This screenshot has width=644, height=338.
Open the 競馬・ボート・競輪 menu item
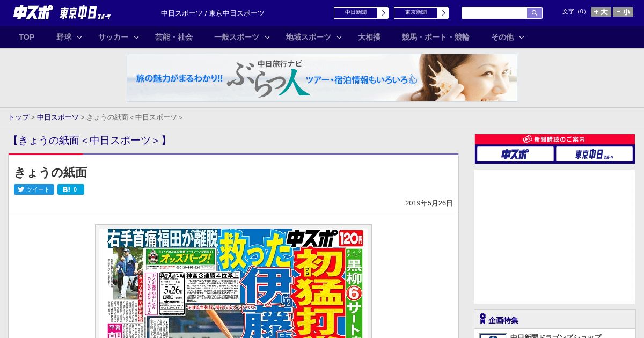[x=436, y=37]
